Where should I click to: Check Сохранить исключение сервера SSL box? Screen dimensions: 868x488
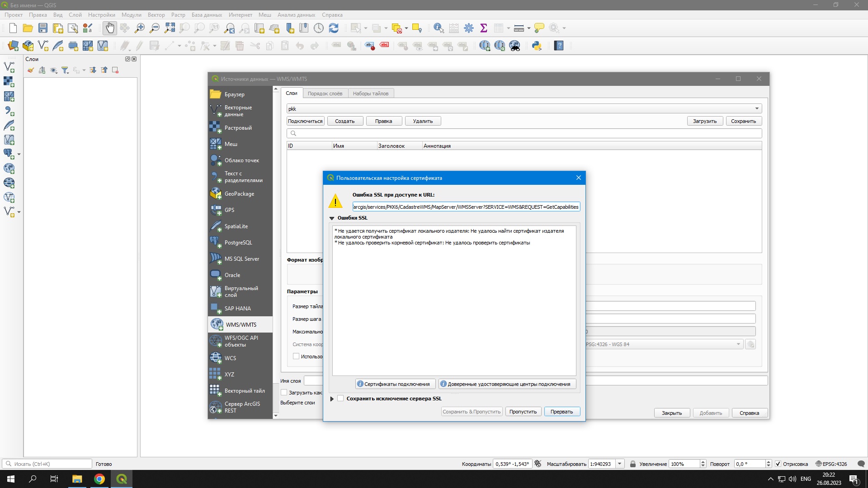[340, 398]
